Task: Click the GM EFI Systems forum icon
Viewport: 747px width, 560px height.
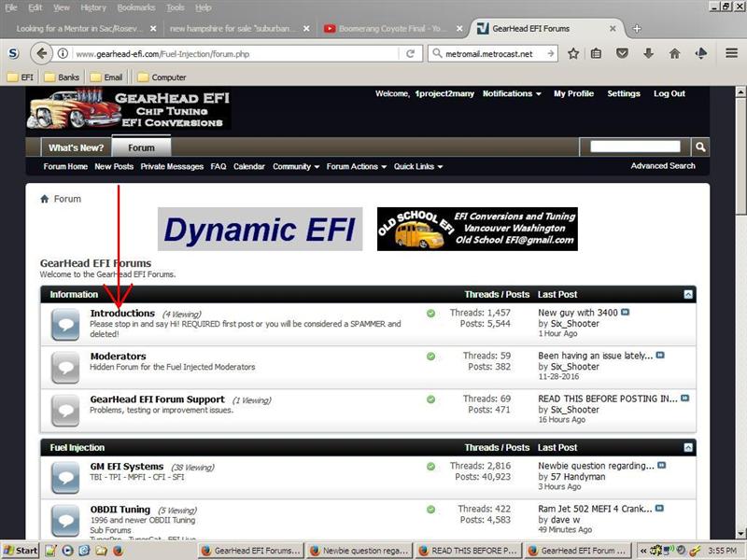Action: (65, 477)
